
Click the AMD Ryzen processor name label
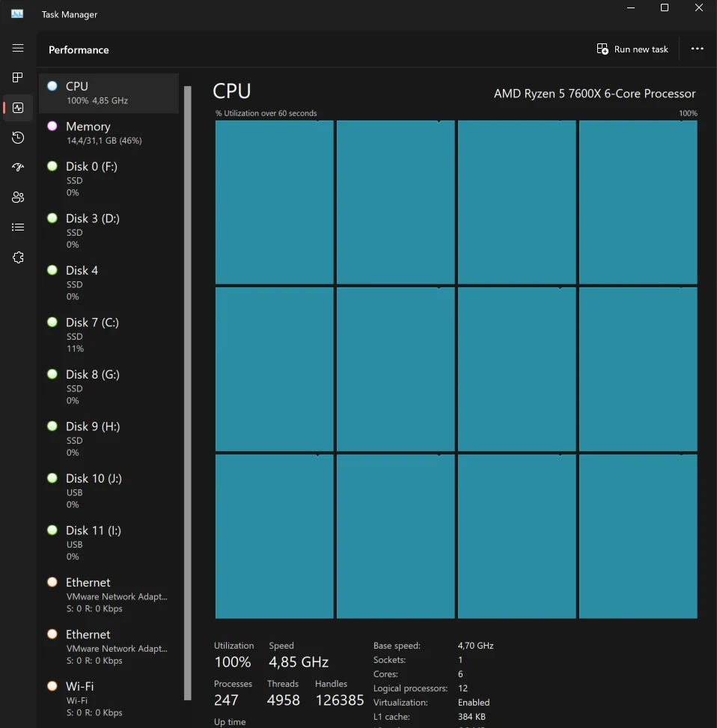point(594,94)
